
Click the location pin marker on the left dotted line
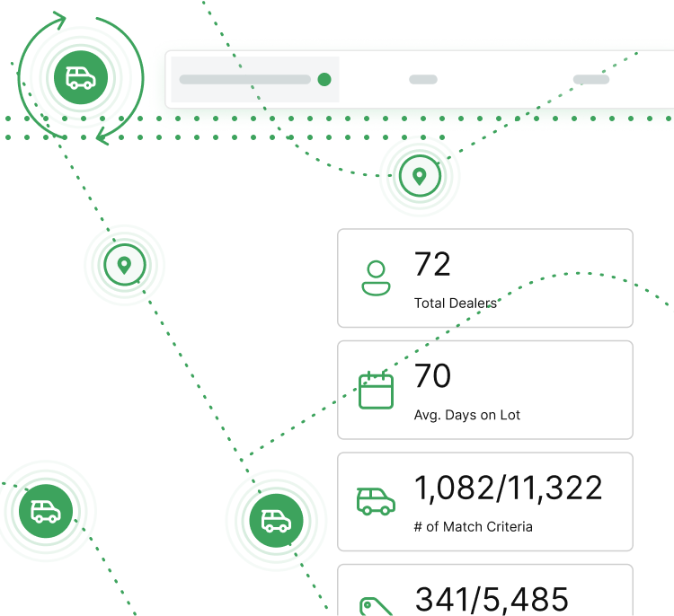point(124,264)
